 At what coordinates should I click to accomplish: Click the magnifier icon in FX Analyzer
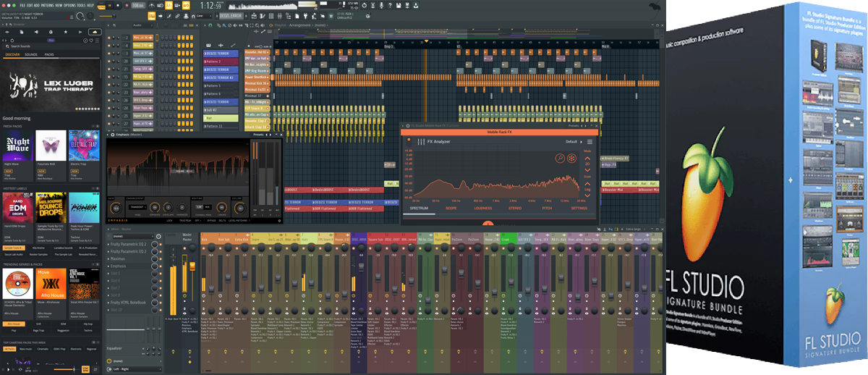[560, 159]
